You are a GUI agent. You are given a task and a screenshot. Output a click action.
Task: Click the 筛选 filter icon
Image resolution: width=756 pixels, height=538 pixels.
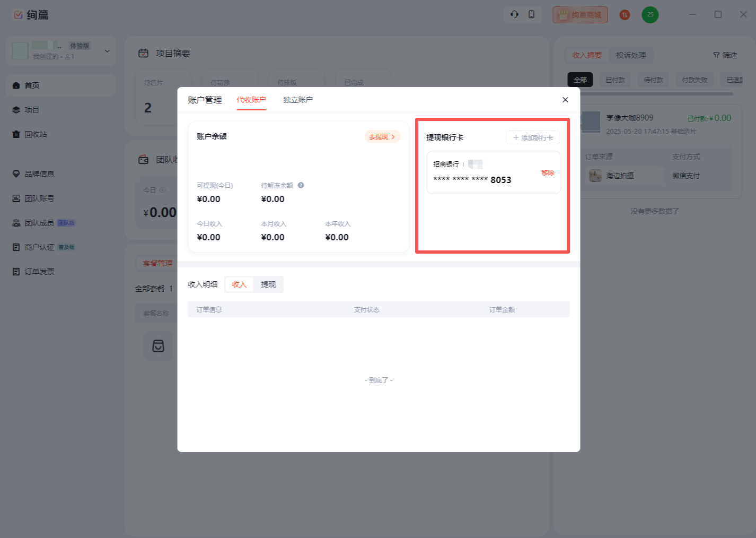coord(717,55)
